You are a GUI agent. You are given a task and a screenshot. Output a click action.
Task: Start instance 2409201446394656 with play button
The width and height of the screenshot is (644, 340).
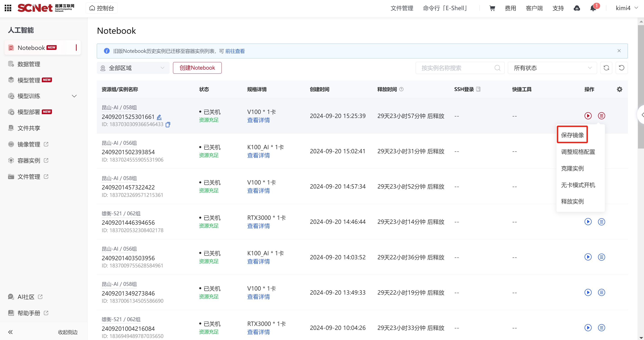[588, 222]
